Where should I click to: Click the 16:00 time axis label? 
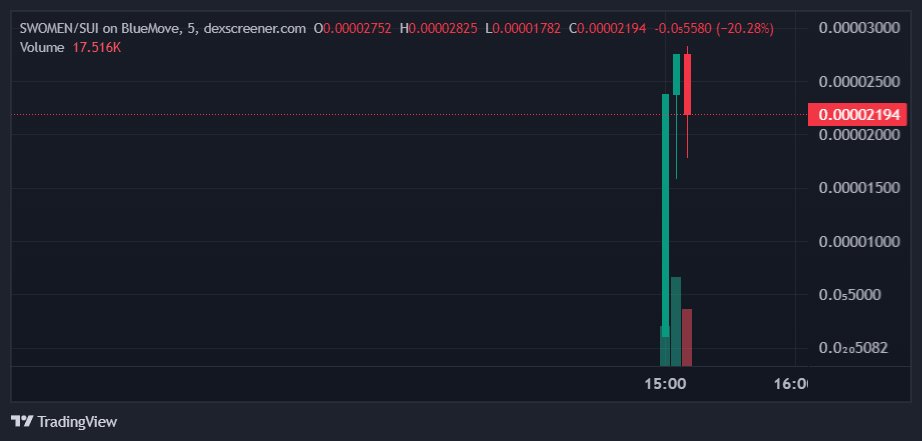click(791, 384)
